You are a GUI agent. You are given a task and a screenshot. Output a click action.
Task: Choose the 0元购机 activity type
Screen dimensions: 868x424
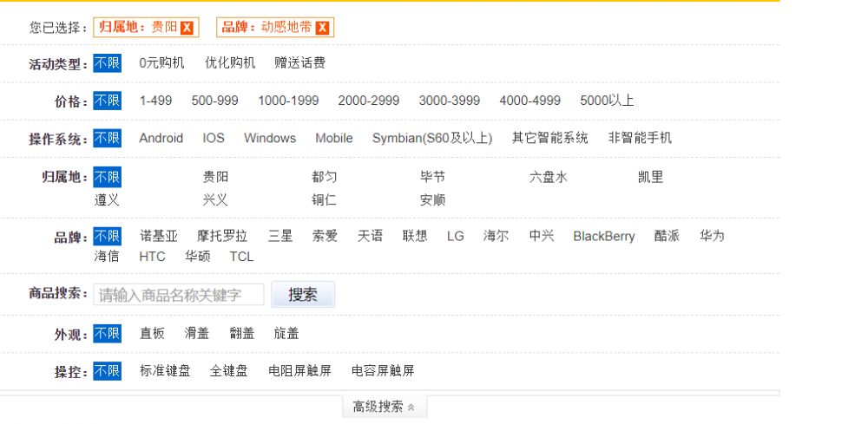[161, 63]
